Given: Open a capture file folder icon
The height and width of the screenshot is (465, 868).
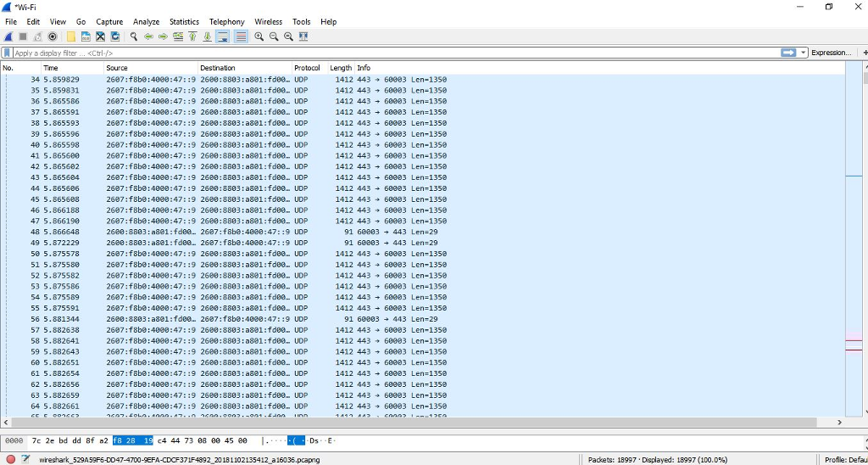Looking at the screenshot, I should [x=71, y=36].
